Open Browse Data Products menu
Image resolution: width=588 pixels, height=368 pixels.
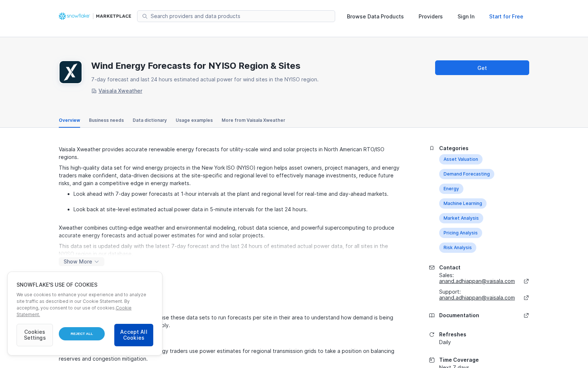(375, 17)
